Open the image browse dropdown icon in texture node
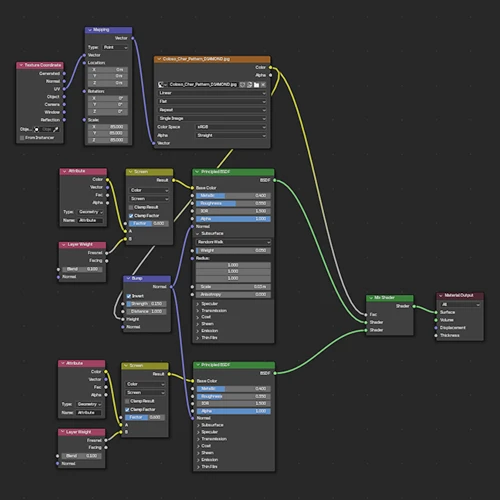The image size is (500, 500). [162, 85]
